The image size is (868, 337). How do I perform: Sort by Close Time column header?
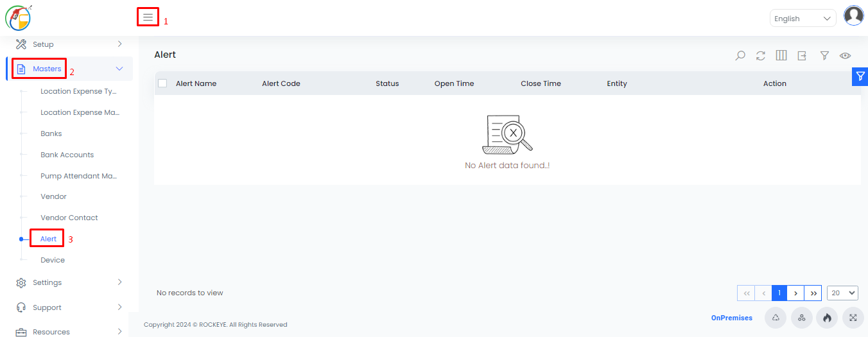(x=541, y=83)
